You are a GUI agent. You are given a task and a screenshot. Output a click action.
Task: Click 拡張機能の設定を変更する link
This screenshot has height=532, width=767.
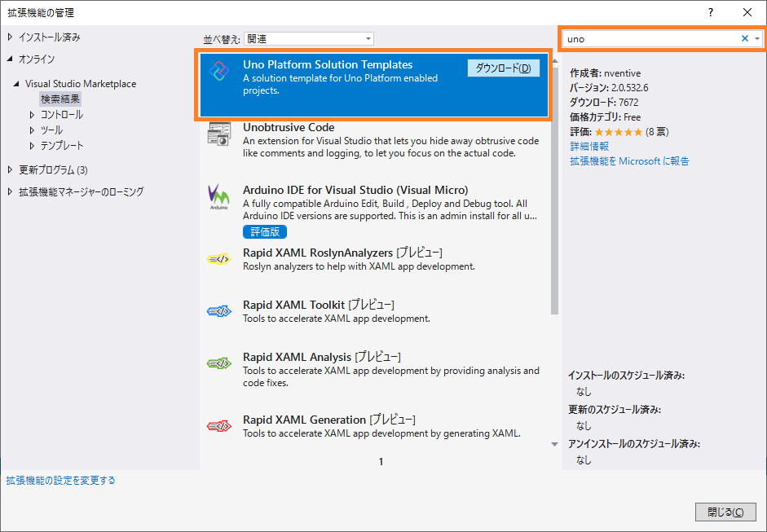click(60, 481)
